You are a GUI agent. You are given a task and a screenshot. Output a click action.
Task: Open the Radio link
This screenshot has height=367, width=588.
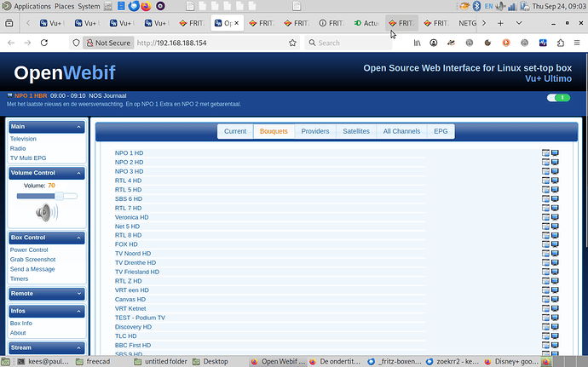tap(18, 148)
